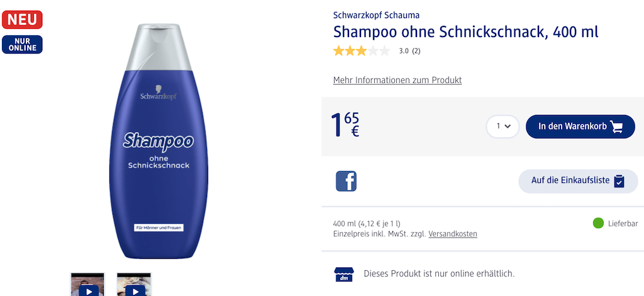The image size is (644, 296).
Task: Click the blue NUR ONLINE badge
Action: 22,45
